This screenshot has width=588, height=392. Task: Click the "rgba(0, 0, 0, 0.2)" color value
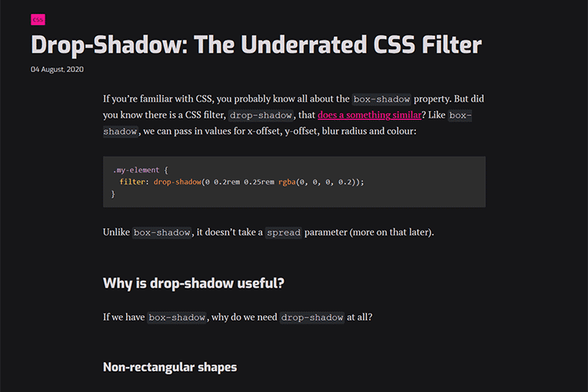pos(320,181)
